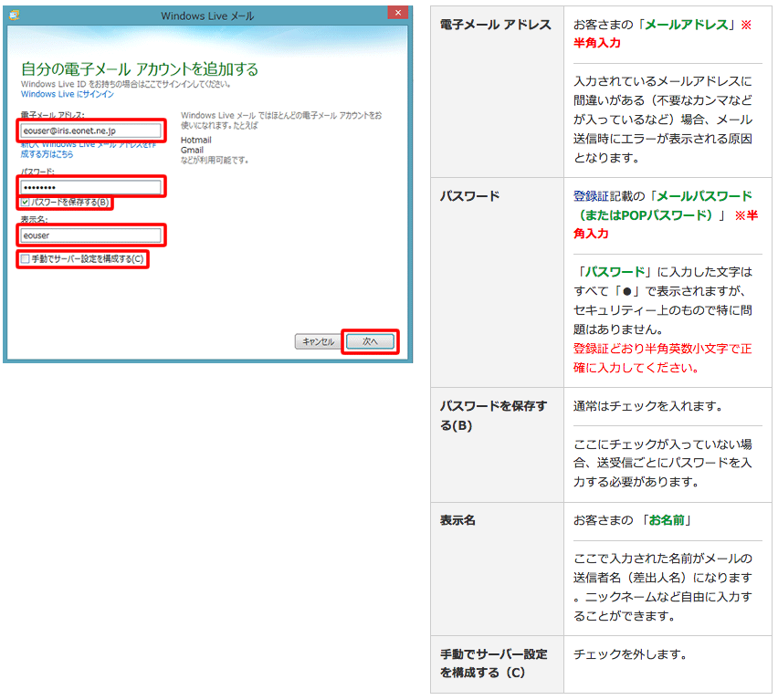Select the パスワードを保存する(B) table row header

tap(493, 415)
